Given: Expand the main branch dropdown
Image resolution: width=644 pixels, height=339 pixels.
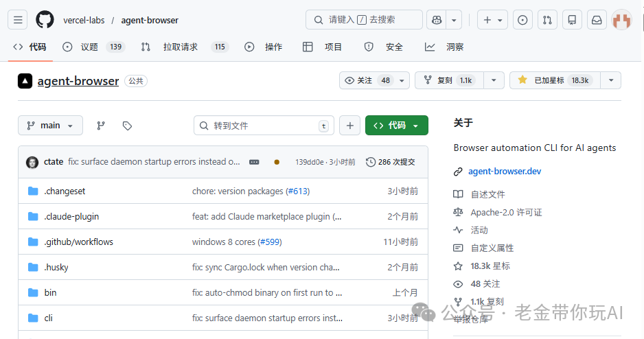Looking at the screenshot, I should (x=50, y=126).
